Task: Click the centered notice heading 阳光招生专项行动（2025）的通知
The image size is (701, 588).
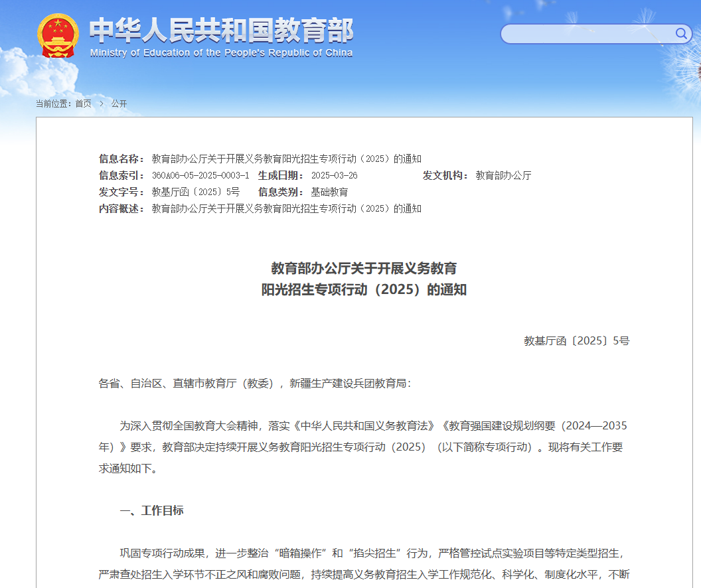Action: [x=363, y=289]
